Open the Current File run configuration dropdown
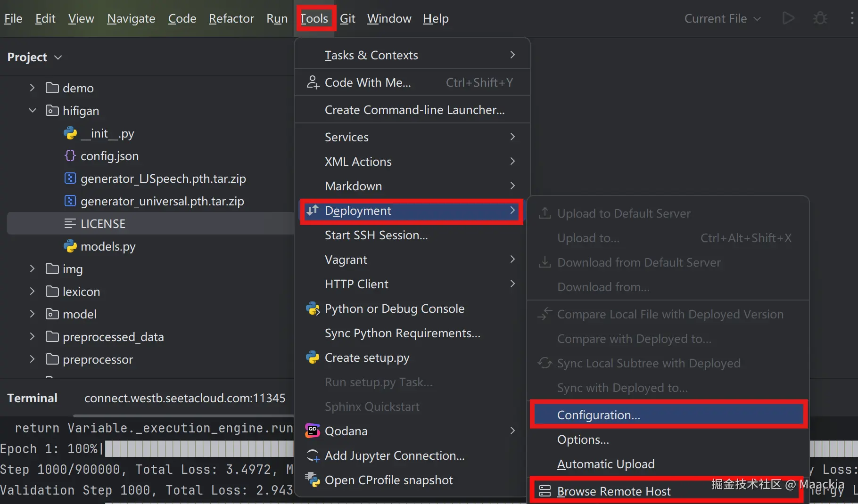Image resolution: width=858 pixels, height=504 pixels. 722,18
